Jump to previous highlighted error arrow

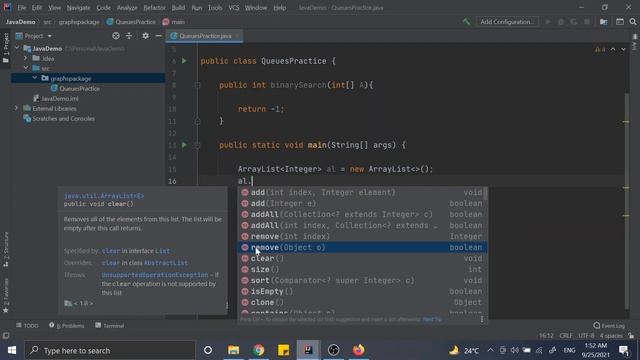pos(613,49)
